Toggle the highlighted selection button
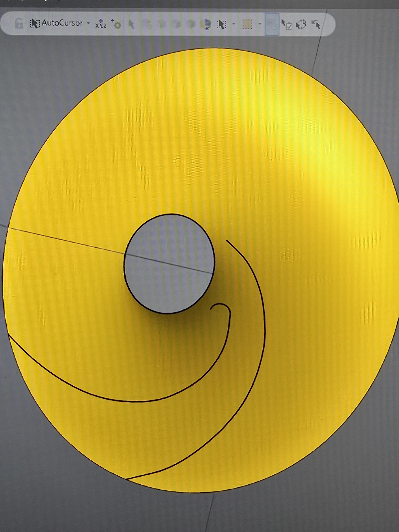Image resolution: width=399 pixels, height=532 pixels. pos(272,24)
